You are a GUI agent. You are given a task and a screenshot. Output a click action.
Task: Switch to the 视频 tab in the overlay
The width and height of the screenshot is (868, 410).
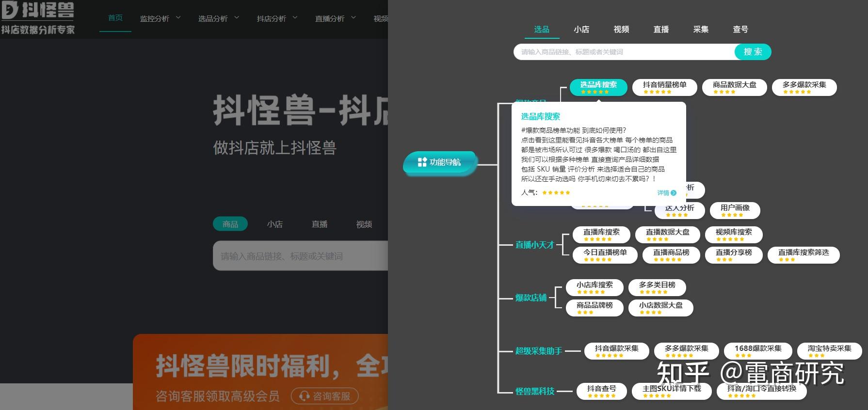[x=621, y=30]
